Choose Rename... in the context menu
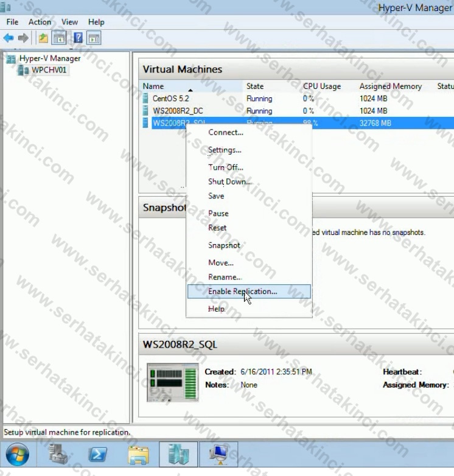 point(249,277)
